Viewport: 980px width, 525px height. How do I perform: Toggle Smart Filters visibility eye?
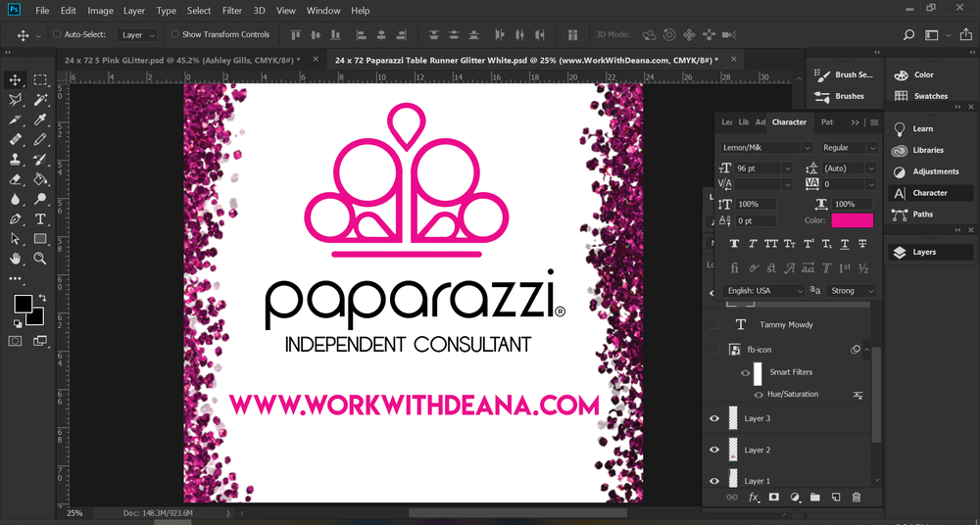tap(745, 373)
